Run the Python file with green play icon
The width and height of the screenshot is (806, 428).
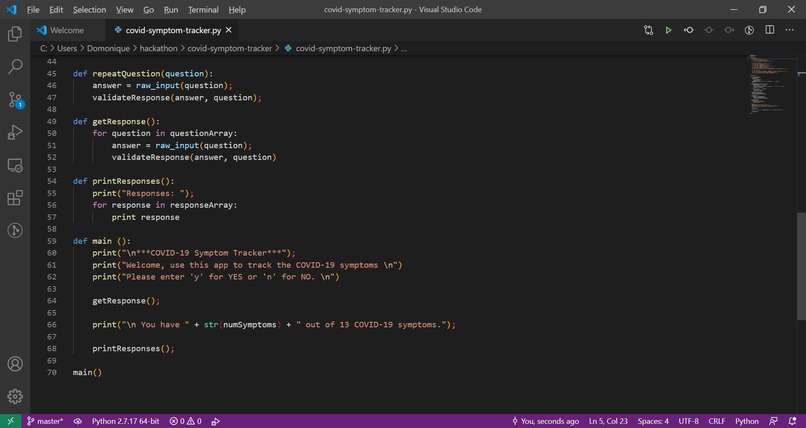(668, 30)
